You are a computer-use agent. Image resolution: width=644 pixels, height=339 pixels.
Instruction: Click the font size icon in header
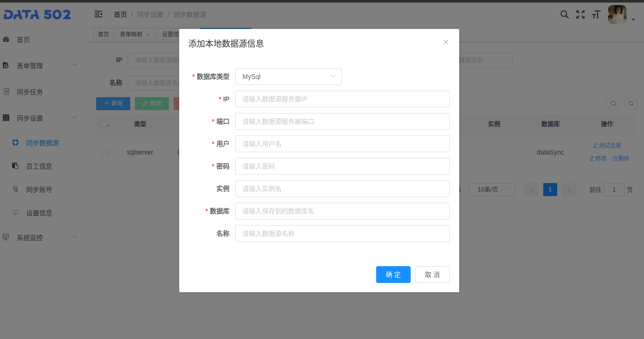[x=596, y=15]
